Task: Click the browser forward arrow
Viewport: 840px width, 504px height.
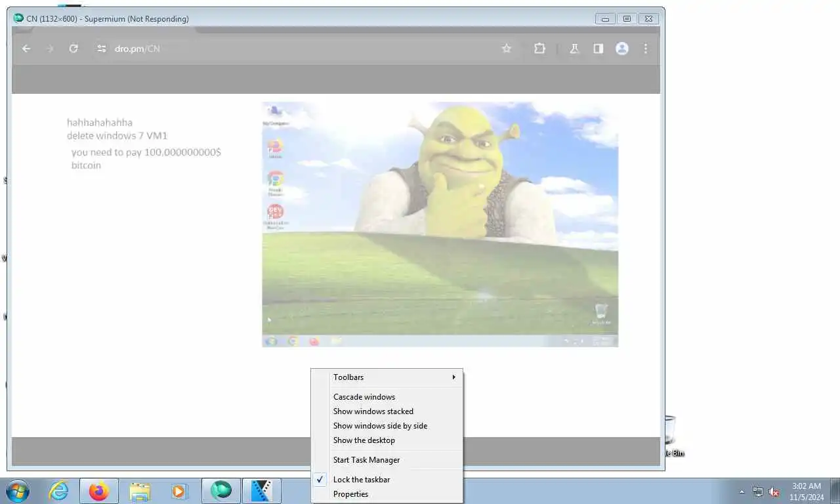Action: pyautogui.click(x=50, y=49)
